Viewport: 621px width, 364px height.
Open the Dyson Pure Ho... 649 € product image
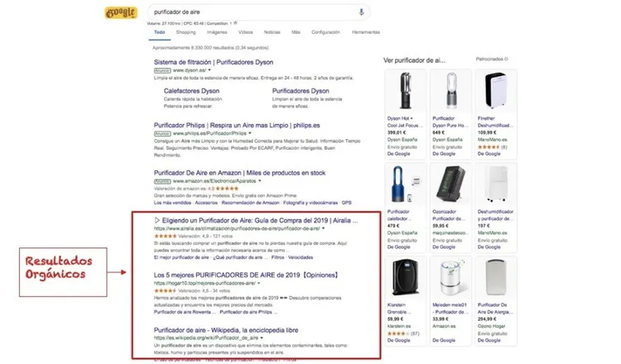pyautogui.click(x=450, y=91)
